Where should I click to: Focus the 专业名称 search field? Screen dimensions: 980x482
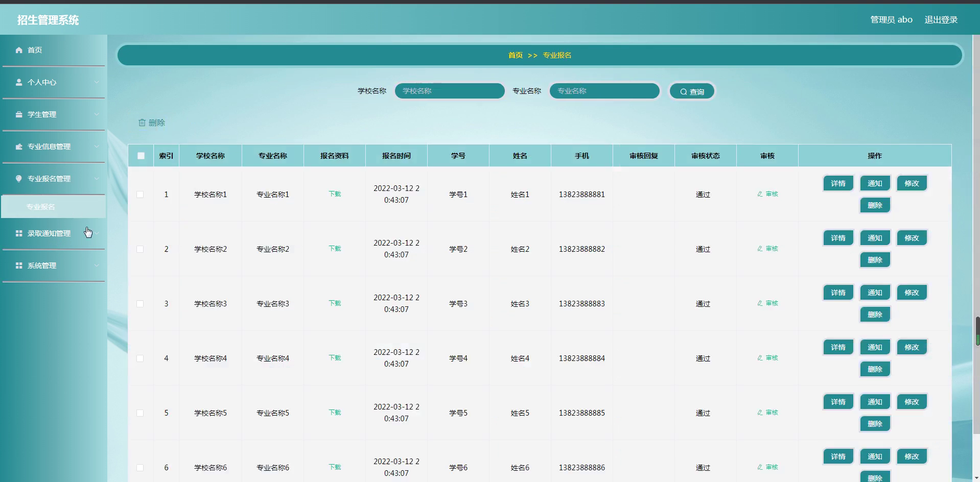point(604,91)
